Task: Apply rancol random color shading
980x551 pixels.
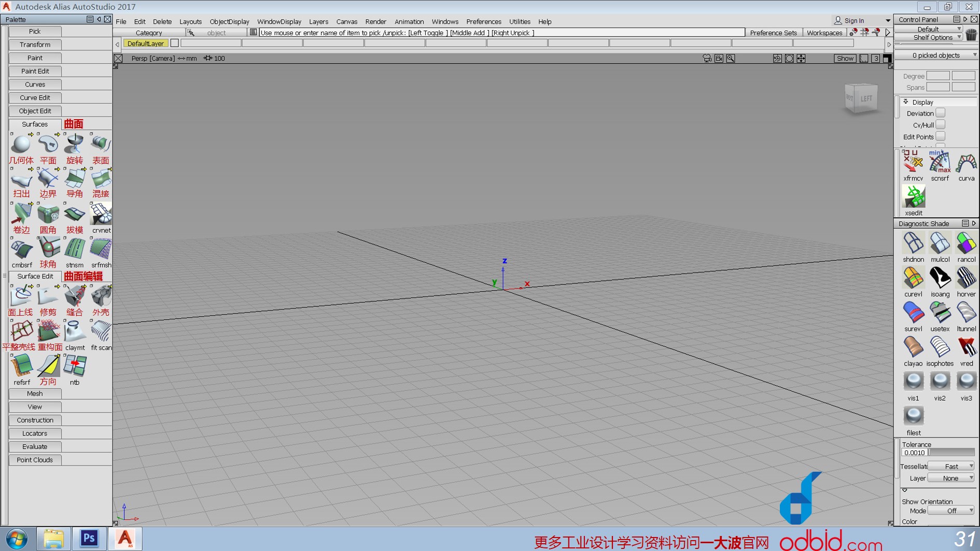Action: click(966, 243)
